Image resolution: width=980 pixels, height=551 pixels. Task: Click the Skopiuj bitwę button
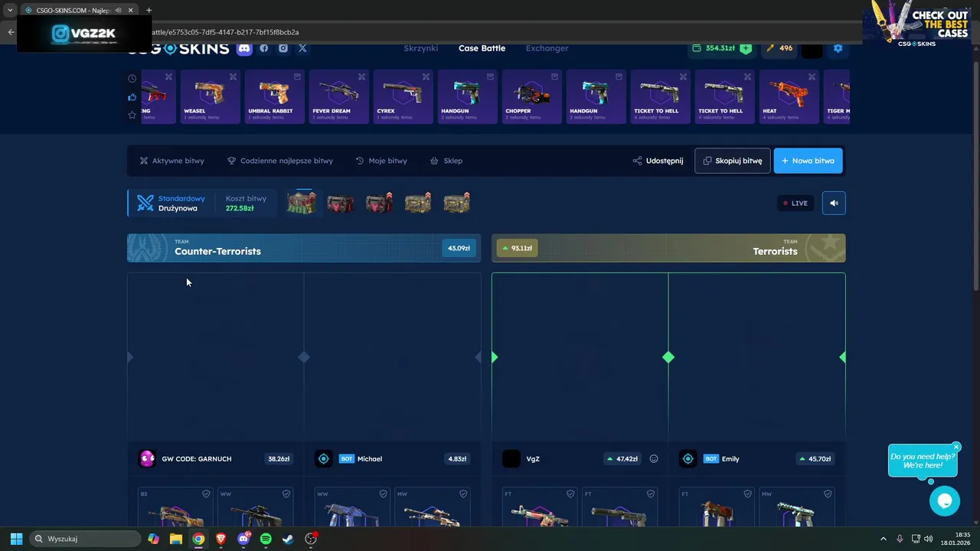pyautogui.click(x=733, y=161)
